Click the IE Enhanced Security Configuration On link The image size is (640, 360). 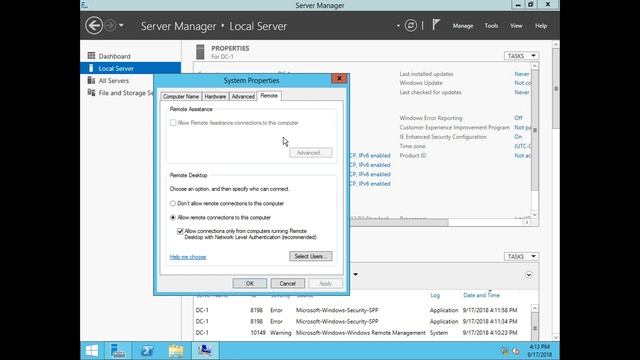518,137
